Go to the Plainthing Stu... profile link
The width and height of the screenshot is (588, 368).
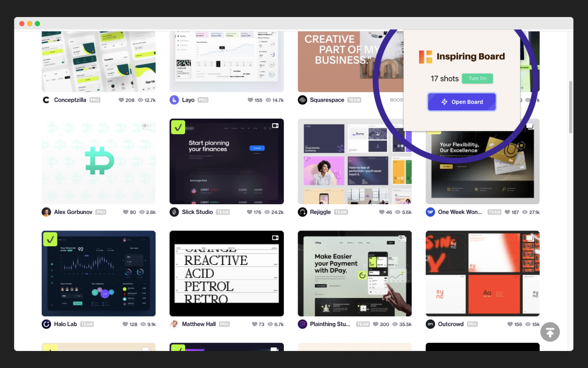(x=330, y=324)
